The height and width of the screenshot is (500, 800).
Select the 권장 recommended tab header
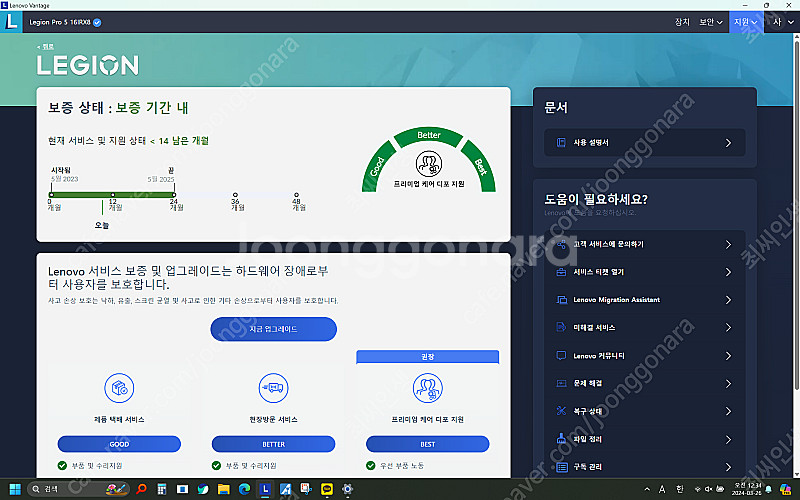coord(428,357)
